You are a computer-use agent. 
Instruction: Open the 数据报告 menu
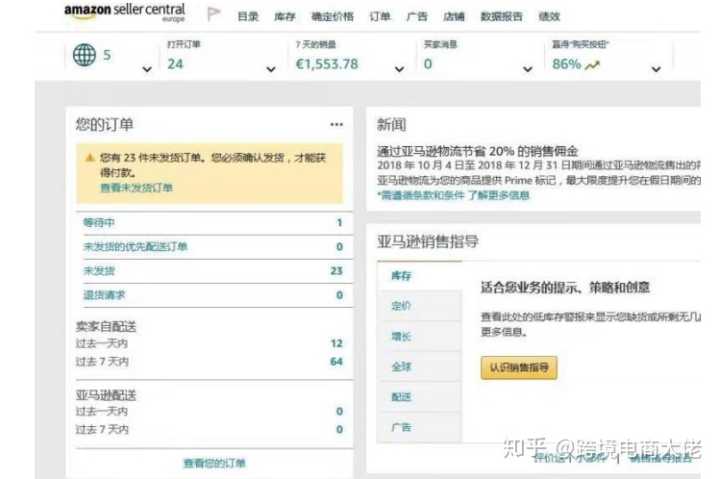coord(502,16)
